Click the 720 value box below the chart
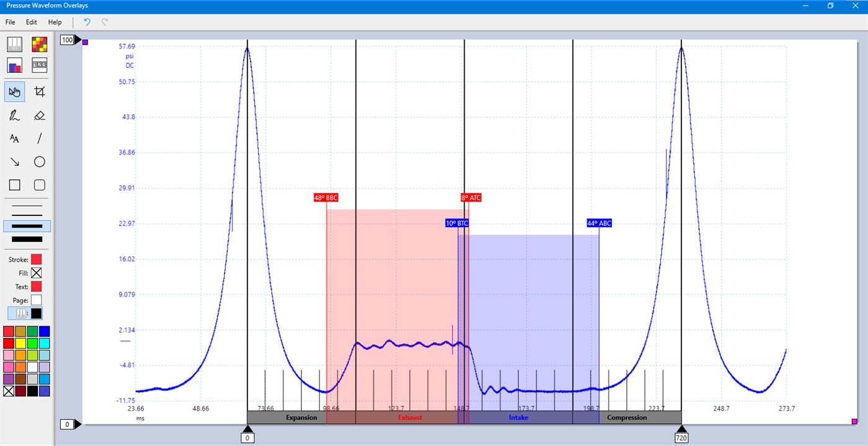 pos(681,437)
